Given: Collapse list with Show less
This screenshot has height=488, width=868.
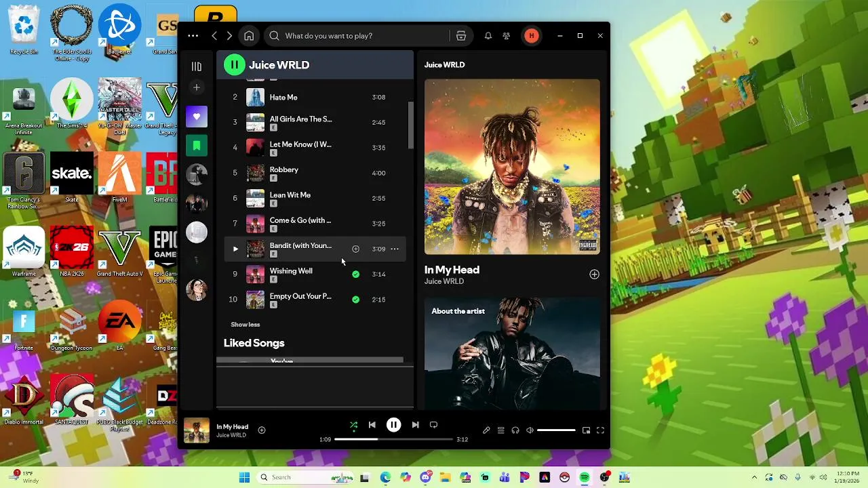Looking at the screenshot, I should 245,325.
